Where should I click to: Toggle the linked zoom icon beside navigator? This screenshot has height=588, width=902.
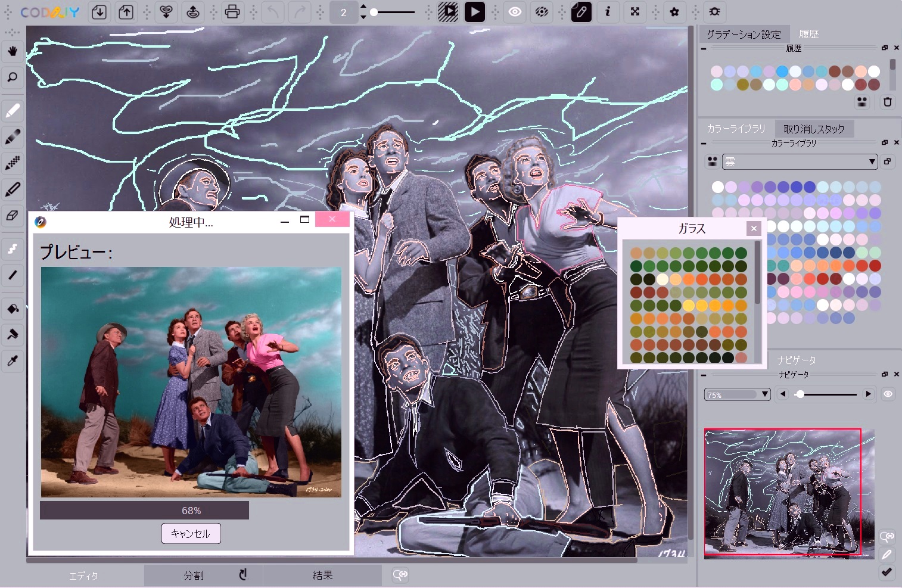tap(887, 537)
